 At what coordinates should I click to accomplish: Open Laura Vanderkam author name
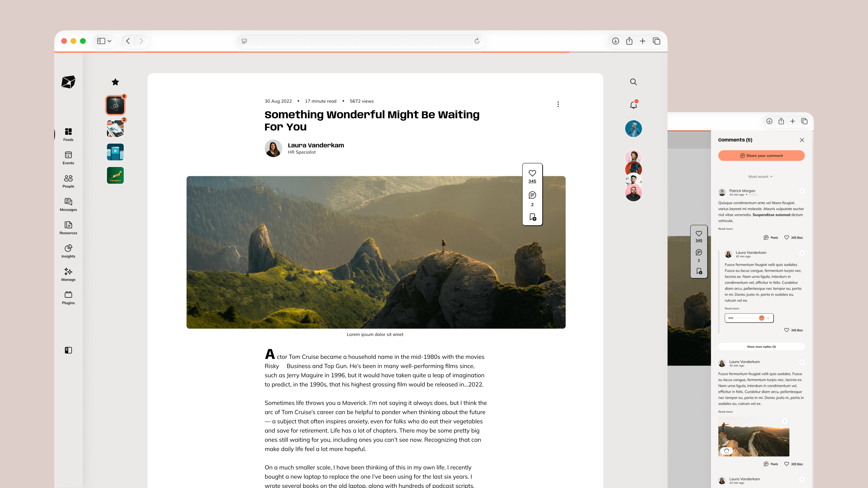click(316, 145)
